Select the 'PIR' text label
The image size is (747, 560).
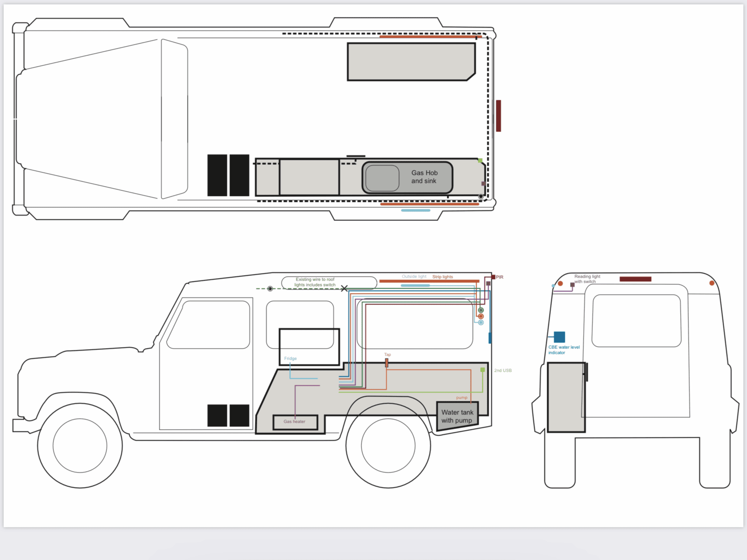[x=500, y=277]
